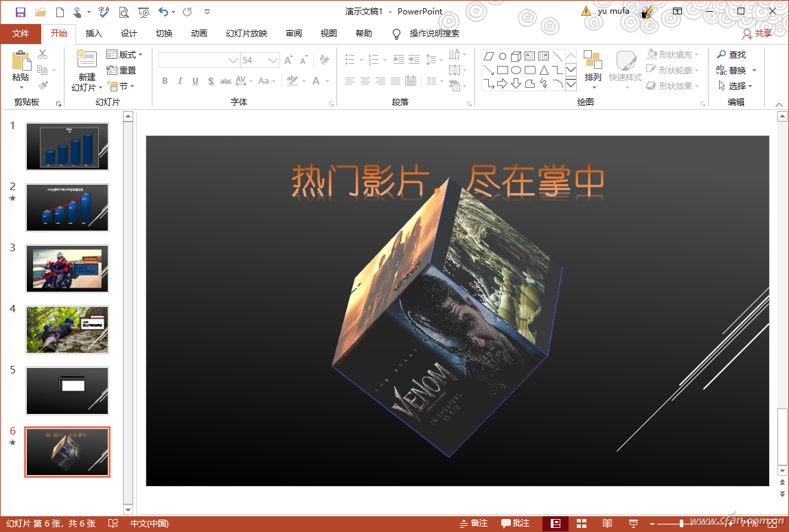This screenshot has height=532, width=789.
Task: Open print preview icon
Action: coord(124,12)
